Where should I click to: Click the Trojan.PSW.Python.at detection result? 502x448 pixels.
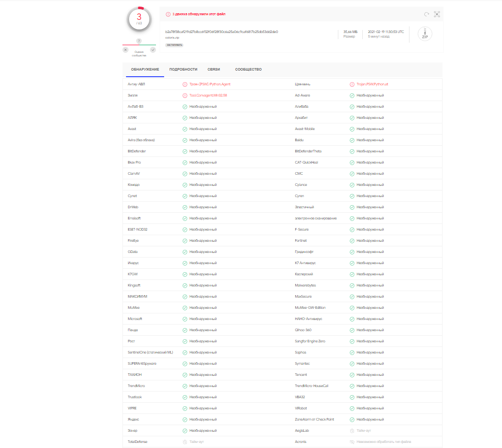372,84
